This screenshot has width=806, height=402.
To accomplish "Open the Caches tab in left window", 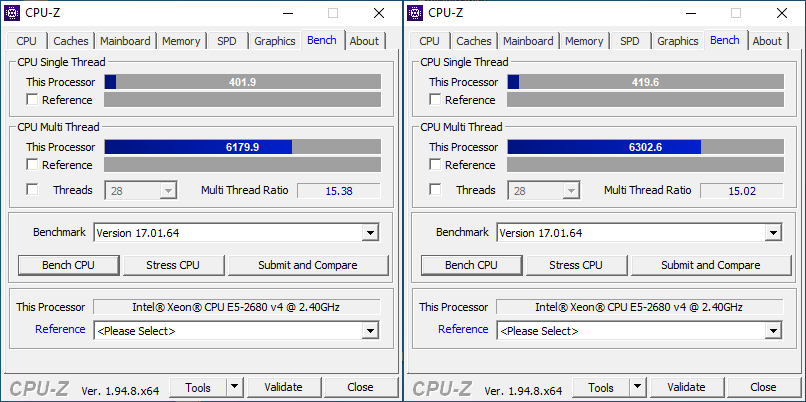I will tap(71, 41).
